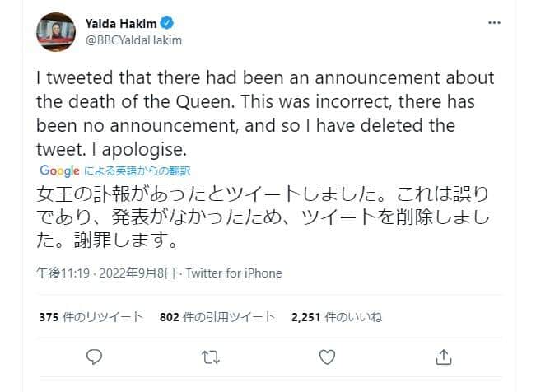Click the retweet arrows icon
This screenshot has height=392, width=536.
211,357
